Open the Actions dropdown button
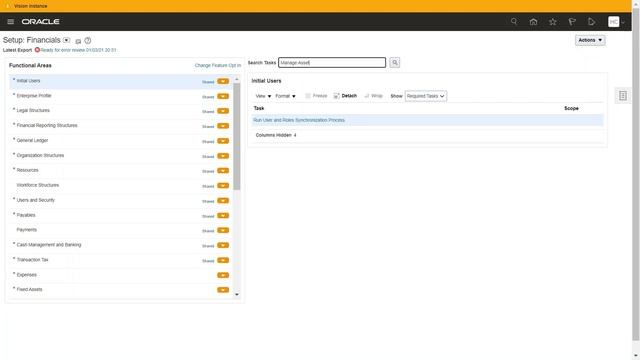Screen dimensions: 640x360 point(590,40)
